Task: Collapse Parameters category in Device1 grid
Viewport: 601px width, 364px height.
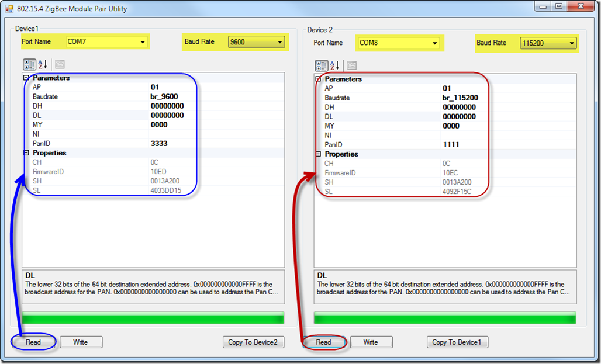Action: [x=26, y=78]
